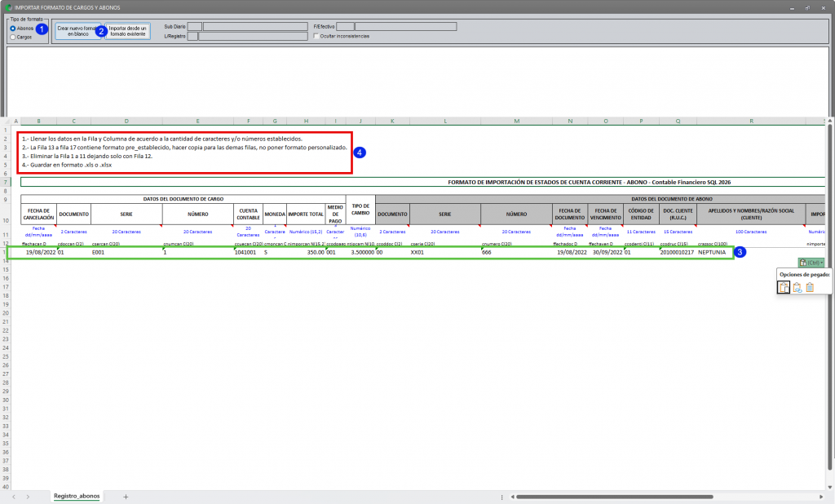Go to previous sheet tab arrow

point(14,497)
